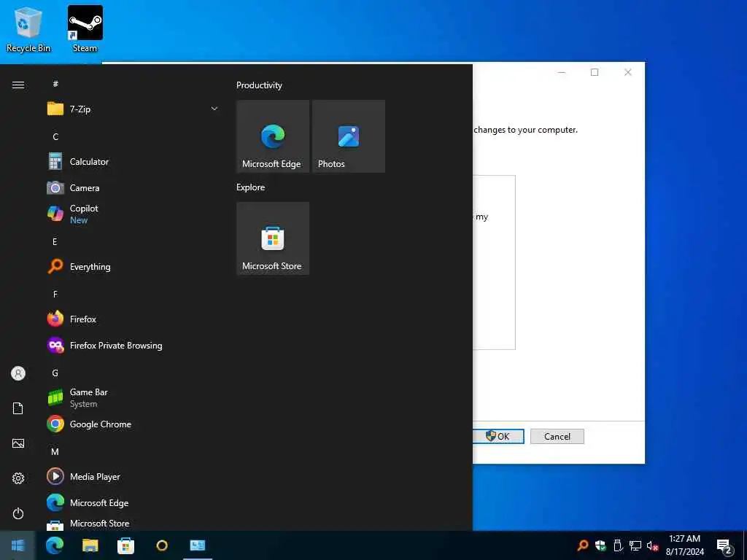Open Pictures from Start sidebar
Screen dimensions: 747x560
coord(18,443)
